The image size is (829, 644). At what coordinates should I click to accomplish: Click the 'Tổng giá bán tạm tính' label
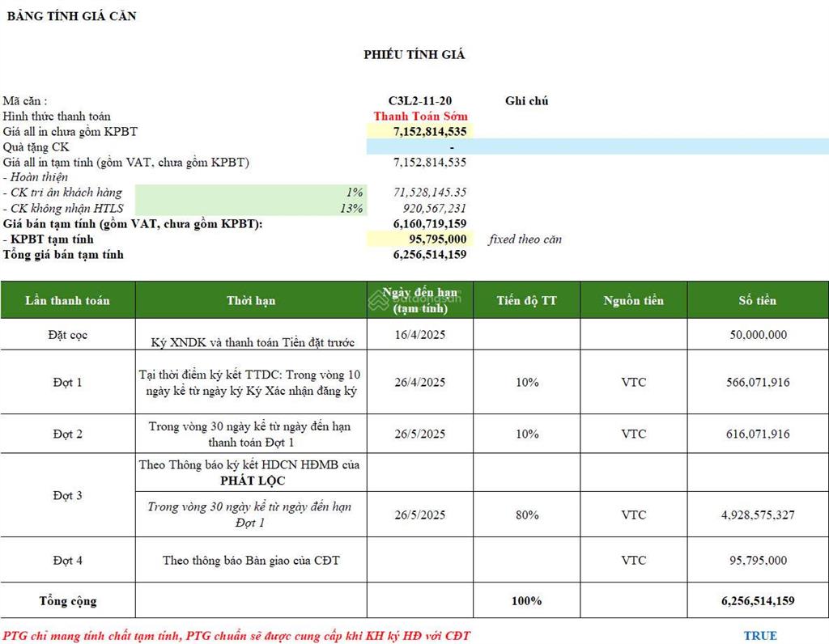tap(63, 255)
